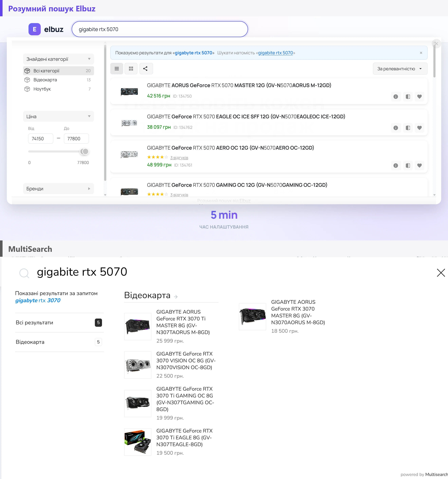Switch to list view layout

coord(117,69)
